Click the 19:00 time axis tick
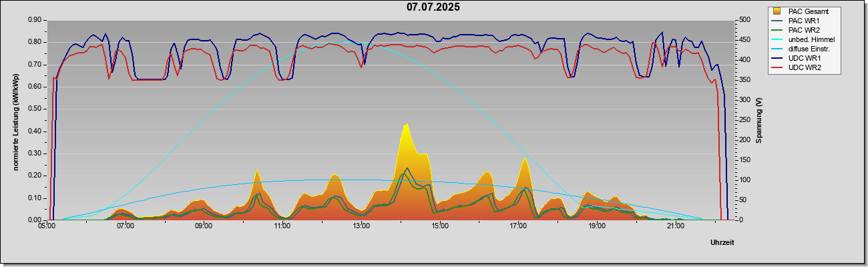Screen dimensions: 868x267 598,227
